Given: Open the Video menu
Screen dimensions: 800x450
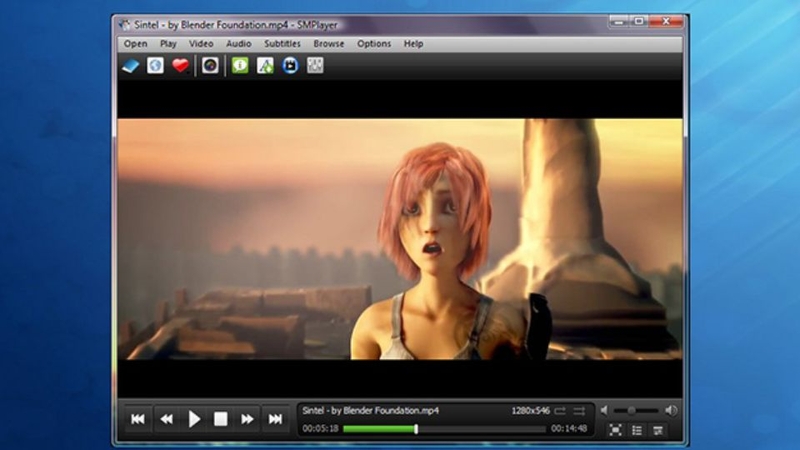Looking at the screenshot, I should pos(201,44).
